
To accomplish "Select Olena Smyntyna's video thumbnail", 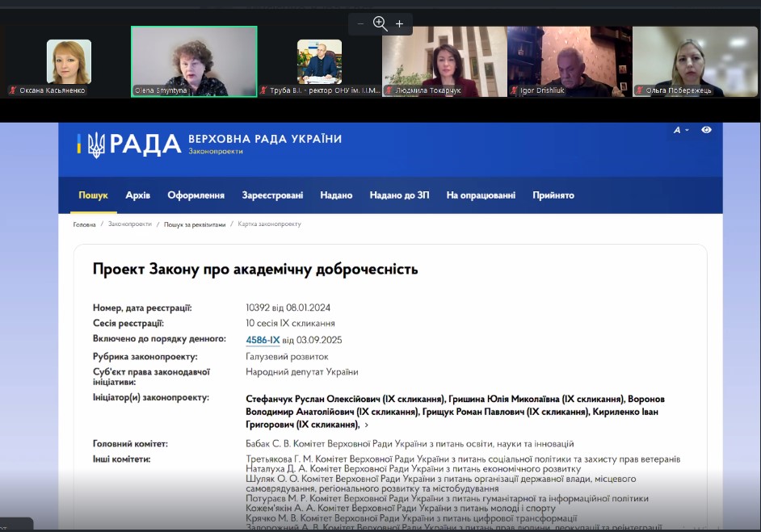I will 194,61.
